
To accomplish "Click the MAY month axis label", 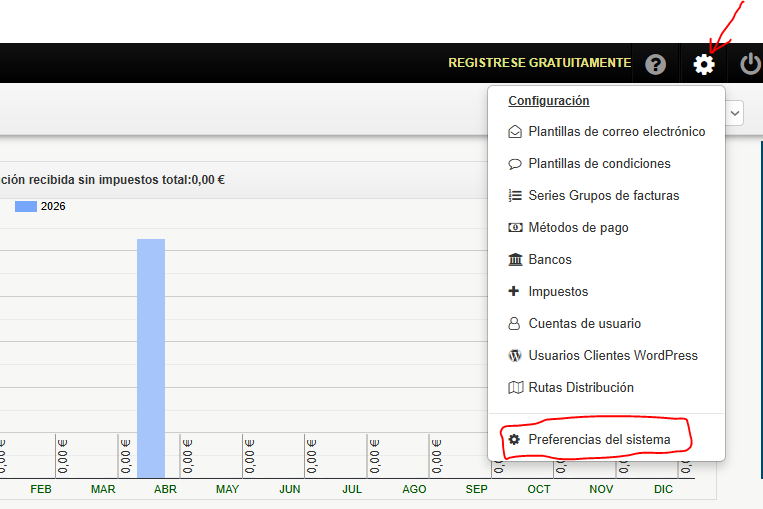I will point(227,489).
